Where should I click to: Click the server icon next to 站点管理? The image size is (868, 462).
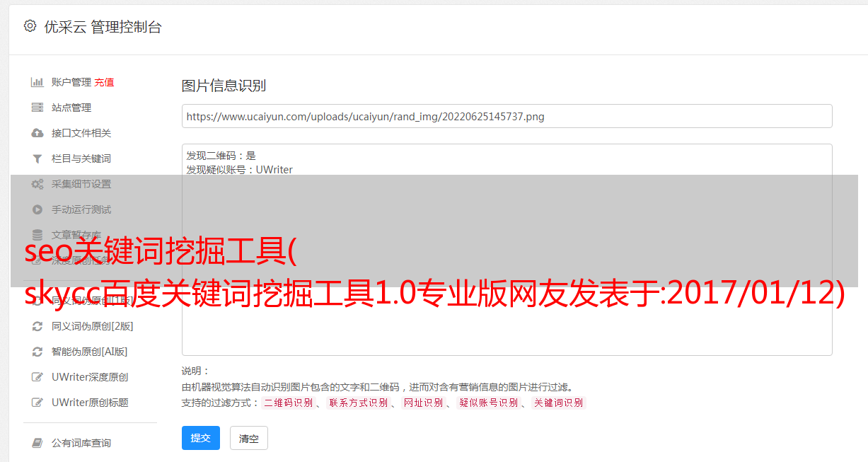(37, 108)
